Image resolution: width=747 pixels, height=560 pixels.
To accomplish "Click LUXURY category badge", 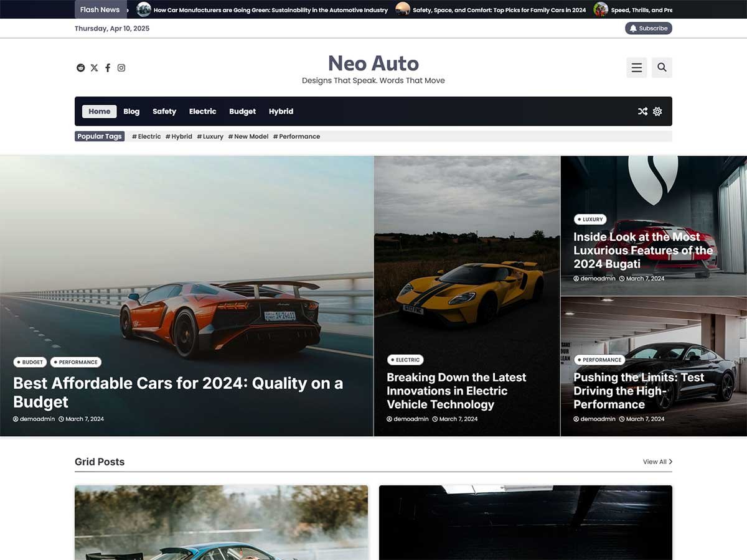I will pyautogui.click(x=590, y=219).
